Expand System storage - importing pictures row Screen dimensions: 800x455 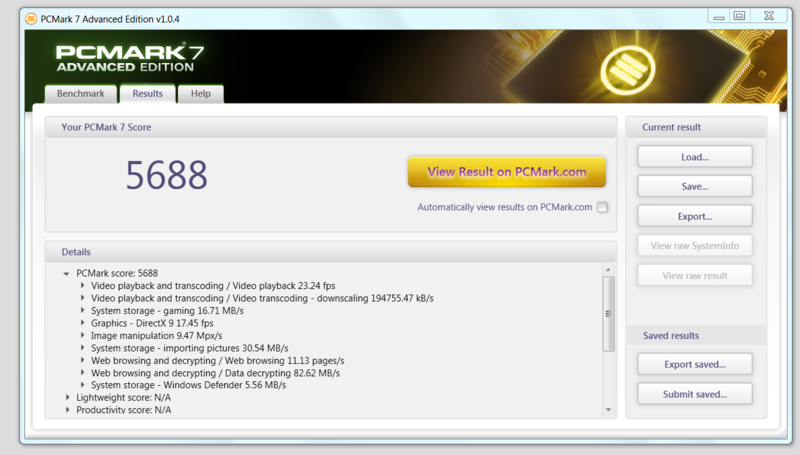(x=82, y=348)
